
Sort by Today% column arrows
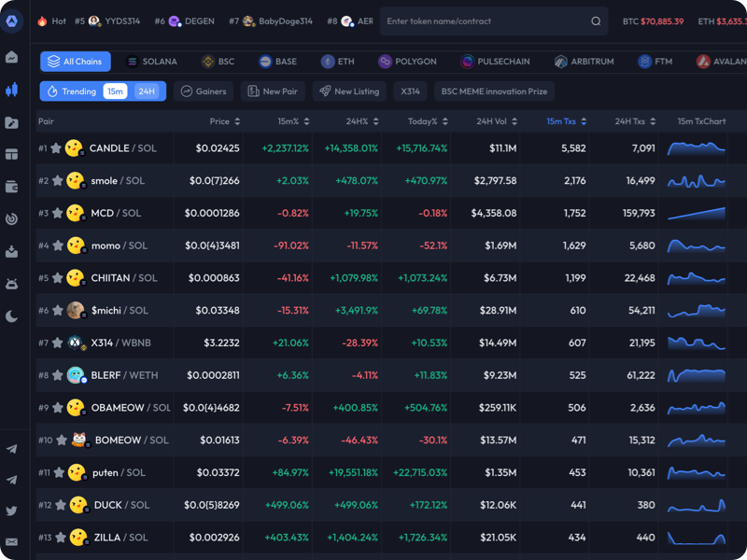[x=445, y=121]
